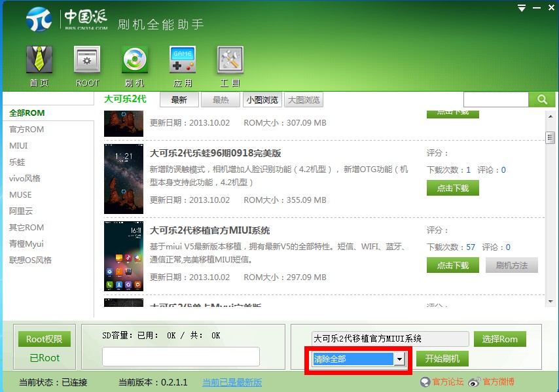This screenshot has height=392, width=559.
Task: Open title 大可乐2代乐蛙96期0918完美版
Action: point(215,153)
